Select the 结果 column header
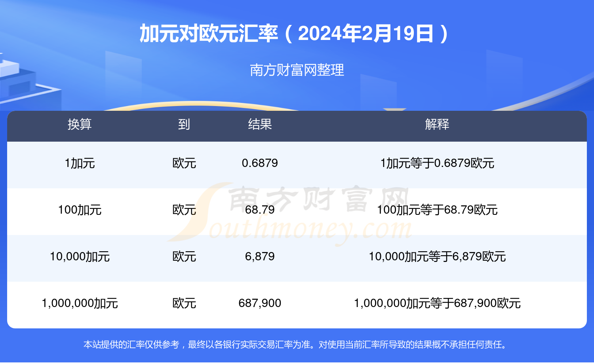The image size is (594, 364). 260,124
